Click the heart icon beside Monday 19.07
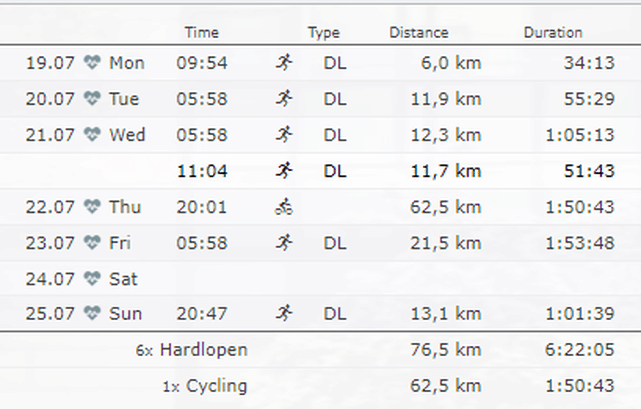This screenshot has width=641, height=409. (x=93, y=63)
